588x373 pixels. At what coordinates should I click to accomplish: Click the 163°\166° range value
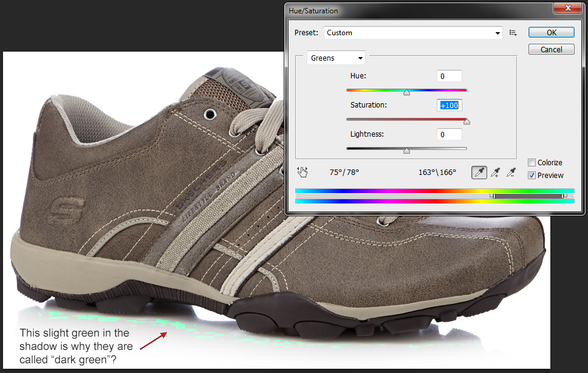point(437,173)
